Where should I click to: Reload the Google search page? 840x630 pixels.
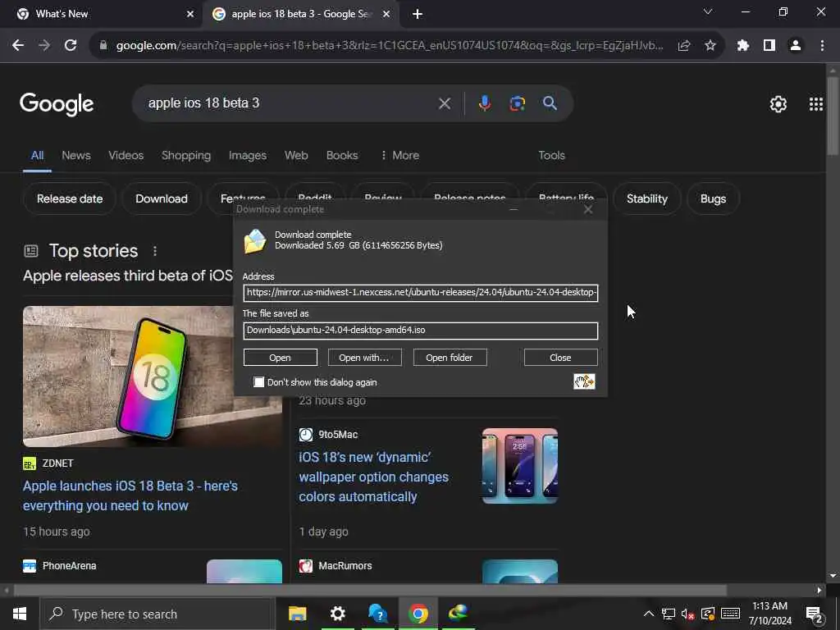[71, 46]
